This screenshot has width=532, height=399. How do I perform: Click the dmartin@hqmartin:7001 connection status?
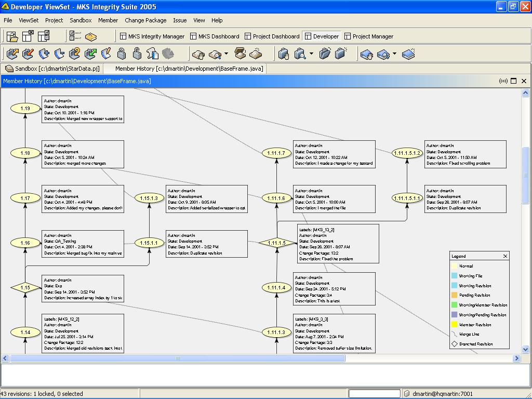pyautogui.click(x=442, y=394)
